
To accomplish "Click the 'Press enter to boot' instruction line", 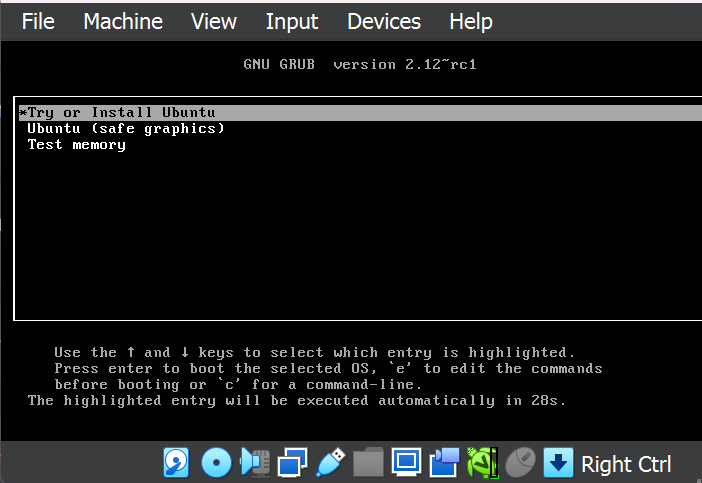I will point(328,368).
